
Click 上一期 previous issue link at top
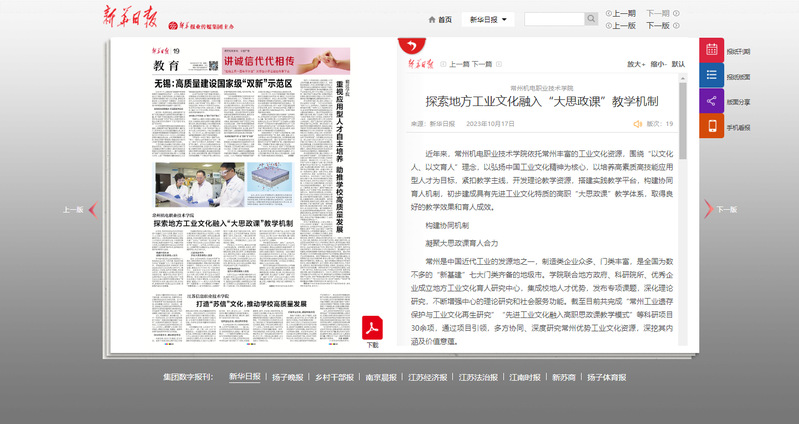coord(622,13)
